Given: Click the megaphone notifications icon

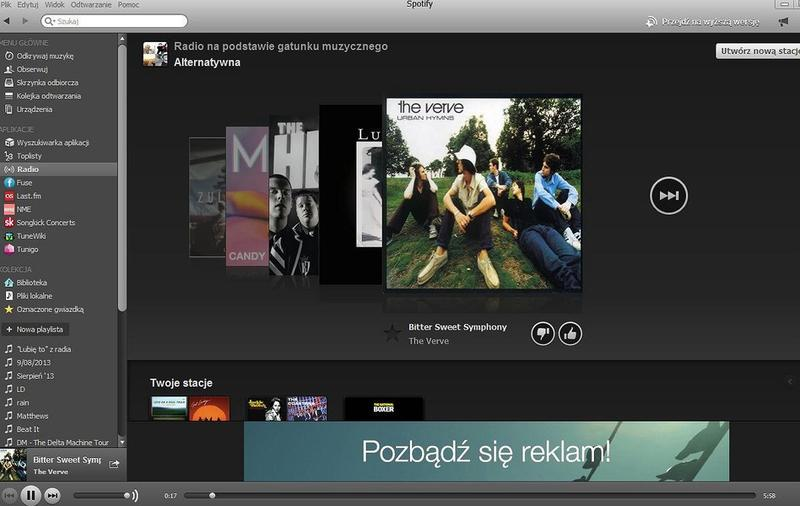Looking at the screenshot, I should pyautogui.click(x=783, y=21).
